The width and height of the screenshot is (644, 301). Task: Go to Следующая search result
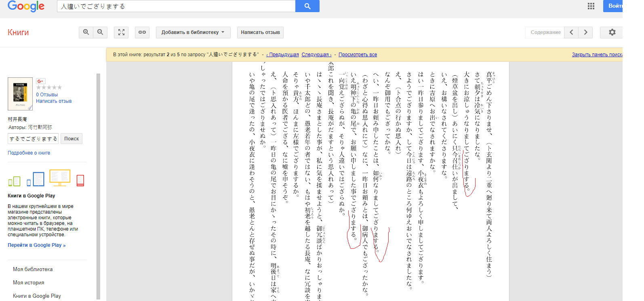coord(316,55)
